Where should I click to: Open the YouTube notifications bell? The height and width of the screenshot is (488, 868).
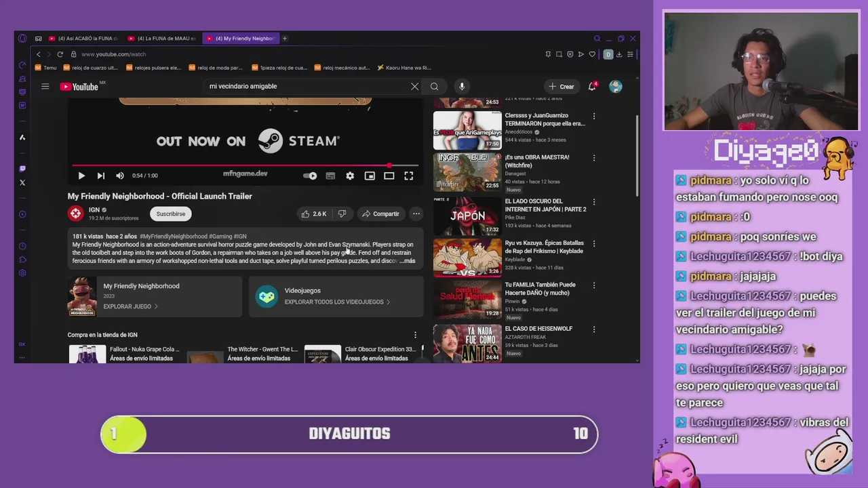(x=592, y=86)
